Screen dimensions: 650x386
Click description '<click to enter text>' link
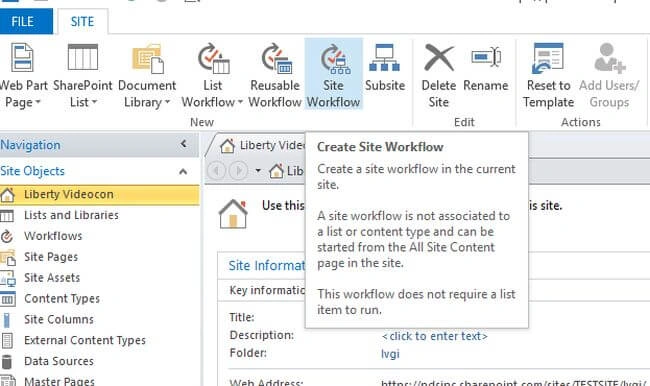point(434,336)
